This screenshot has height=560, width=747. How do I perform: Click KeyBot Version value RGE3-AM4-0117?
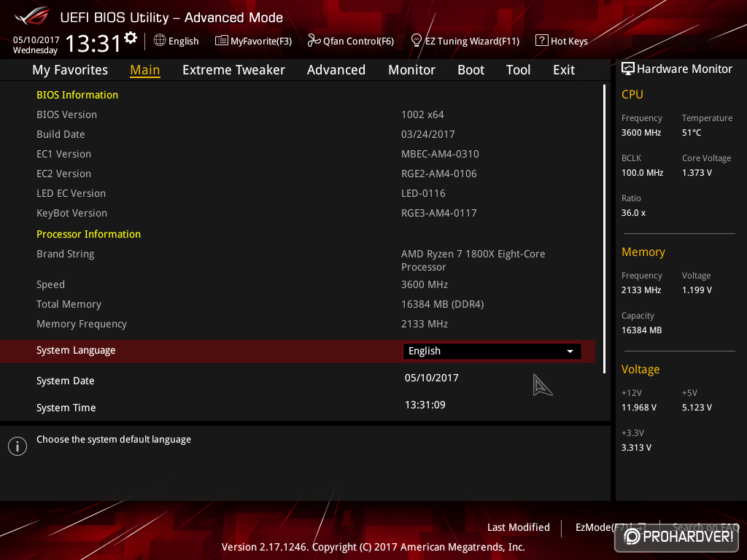click(x=438, y=213)
